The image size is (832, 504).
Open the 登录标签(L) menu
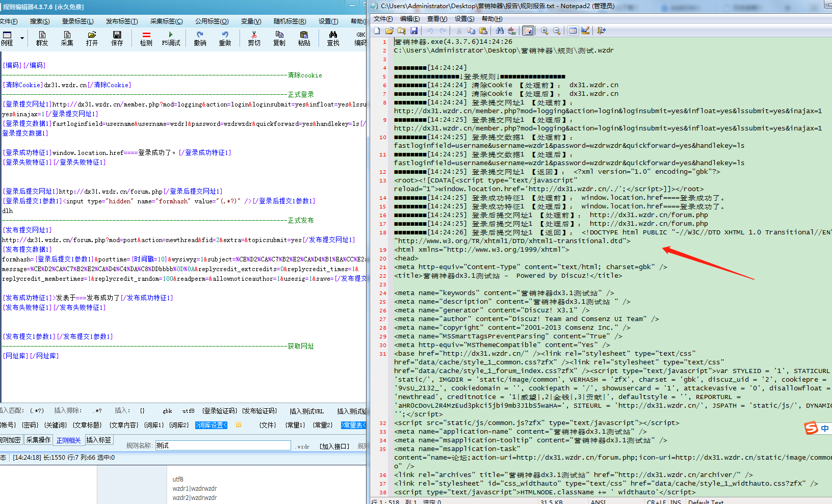pos(77,21)
